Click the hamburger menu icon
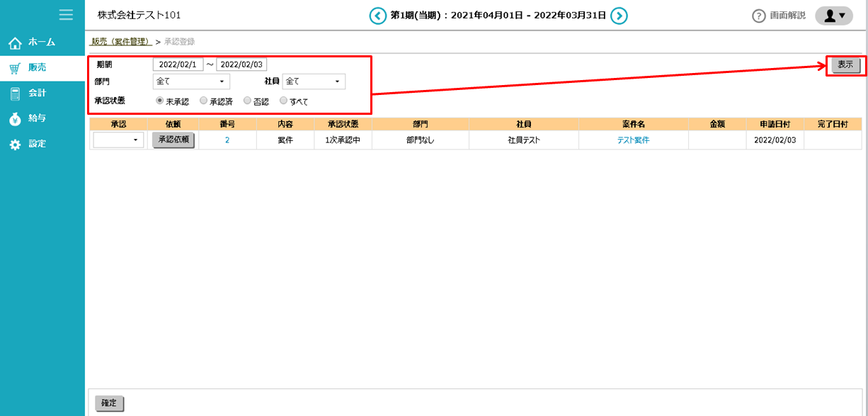The width and height of the screenshot is (868, 416). point(66,14)
